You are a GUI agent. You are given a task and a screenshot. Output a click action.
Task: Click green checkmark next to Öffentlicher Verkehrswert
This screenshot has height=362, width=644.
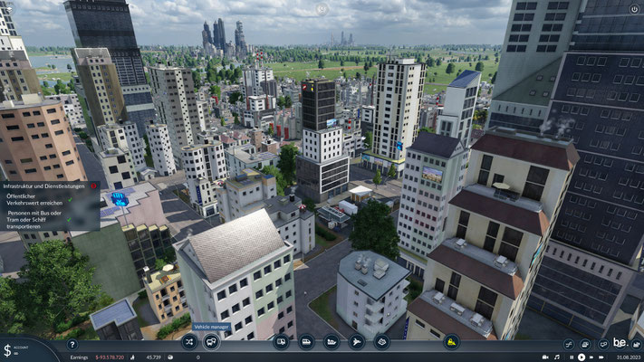(70, 200)
